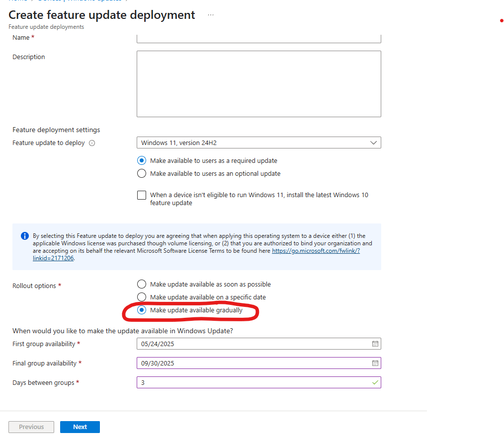Click into the Description text area
504x436 pixels.
pos(259,84)
